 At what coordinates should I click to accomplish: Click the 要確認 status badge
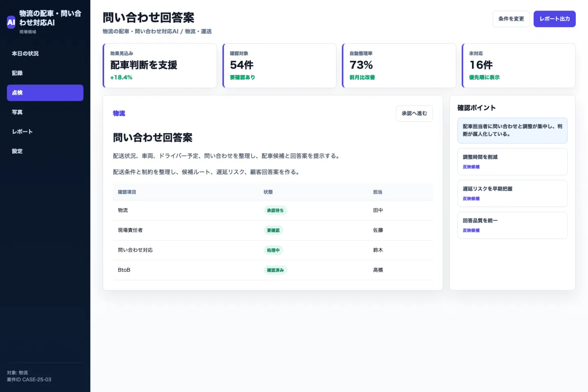point(273,230)
